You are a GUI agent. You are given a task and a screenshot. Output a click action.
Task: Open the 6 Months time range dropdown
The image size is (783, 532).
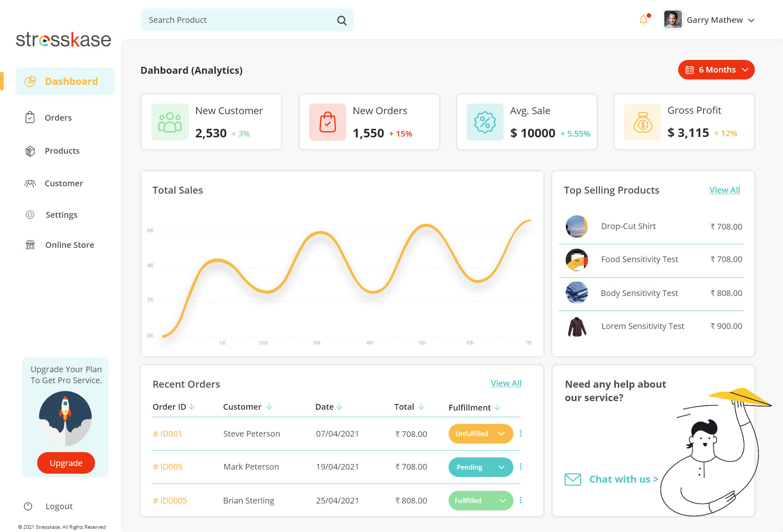click(716, 70)
